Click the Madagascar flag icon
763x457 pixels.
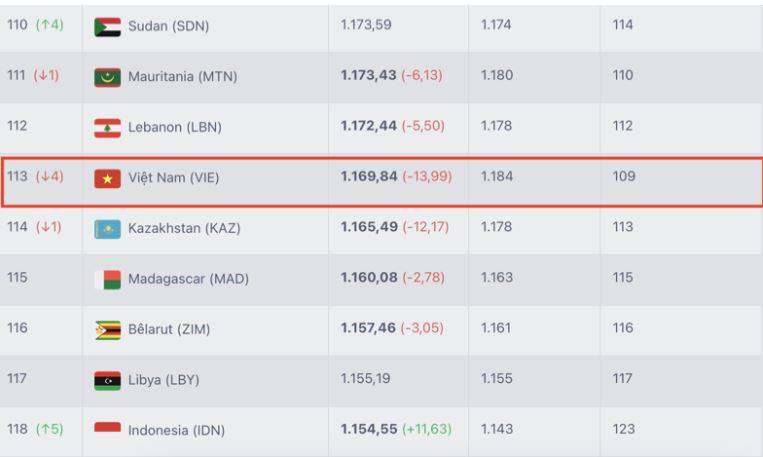[x=108, y=280]
